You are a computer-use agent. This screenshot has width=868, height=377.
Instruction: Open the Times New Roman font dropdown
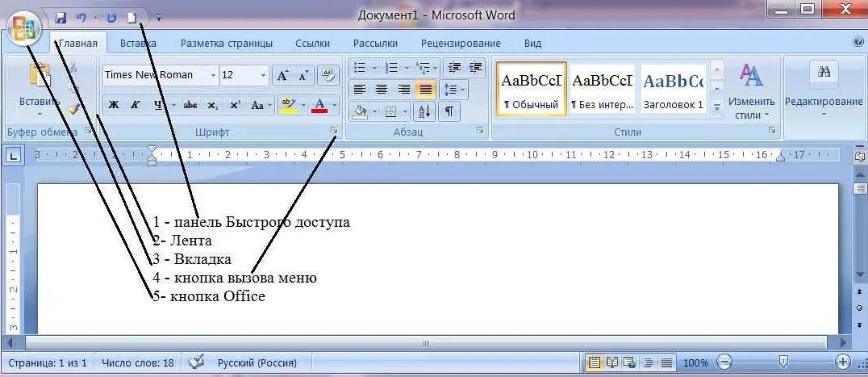(213, 75)
